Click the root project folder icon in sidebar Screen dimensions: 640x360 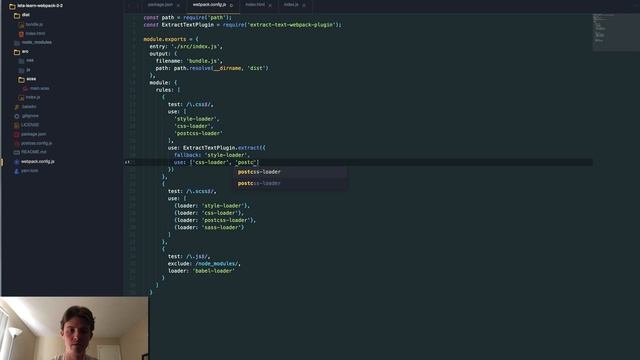tap(12, 6)
